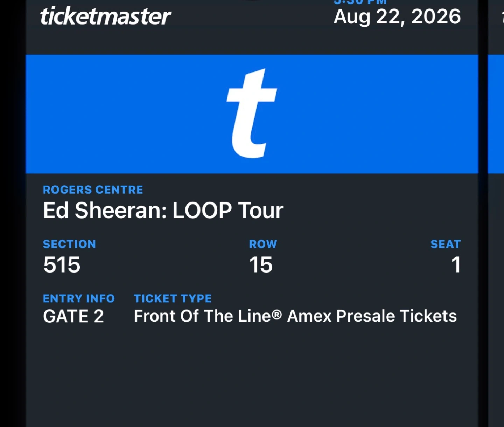Tap the Ed Sheeran: LOOP Tour title

click(163, 211)
